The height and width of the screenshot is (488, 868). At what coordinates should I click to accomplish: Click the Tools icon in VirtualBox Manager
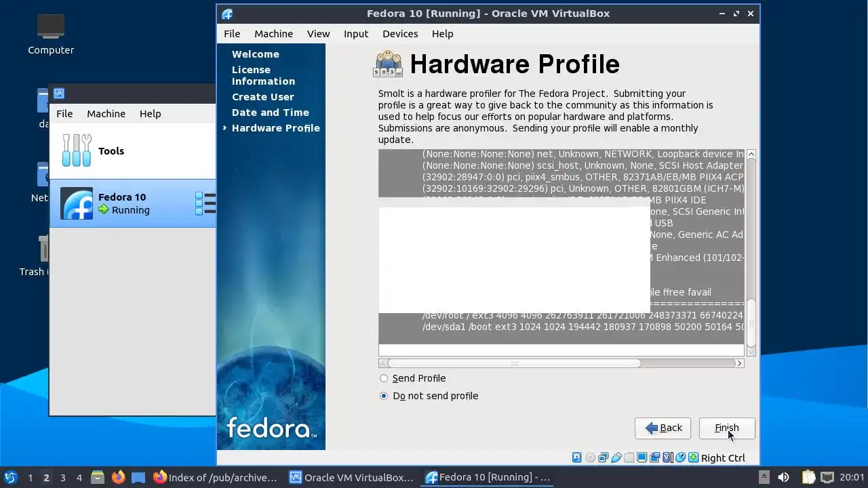click(77, 150)
